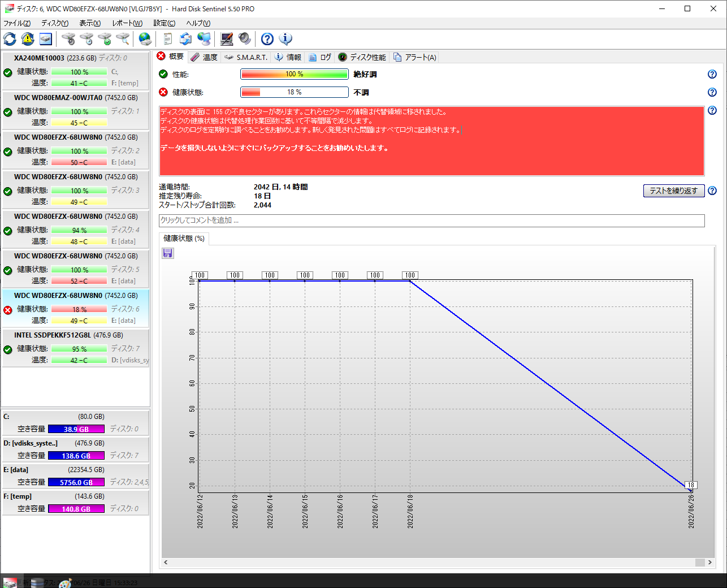Click the help icon beside the 健康状態 bar

pyautogui.click(x=712, y=92)
